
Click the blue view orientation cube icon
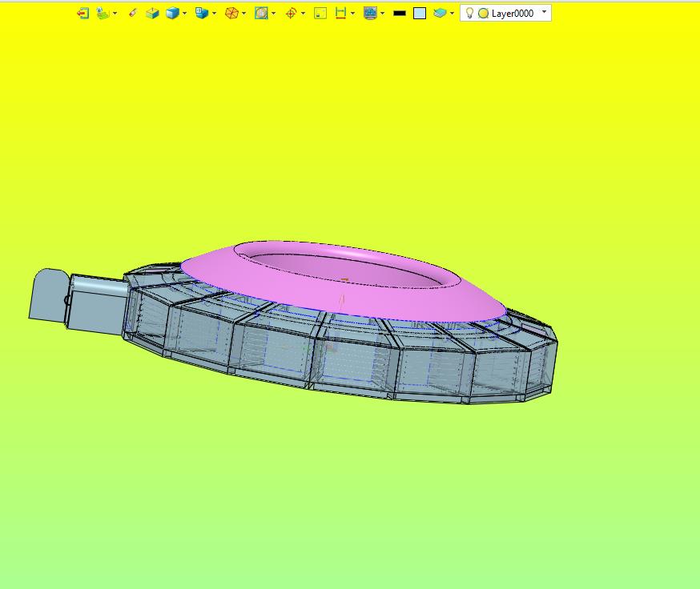202,14
